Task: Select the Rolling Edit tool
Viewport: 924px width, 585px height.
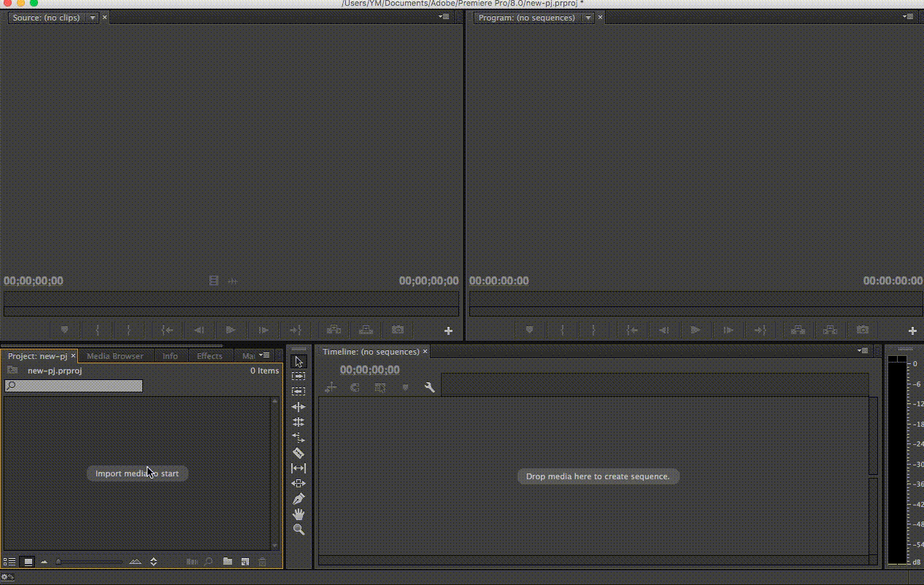Action: tap(299, 422)
